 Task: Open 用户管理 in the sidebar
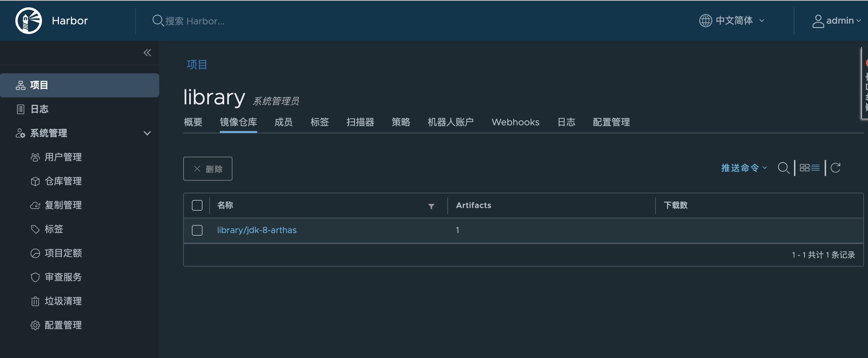(x=63, y=157)
